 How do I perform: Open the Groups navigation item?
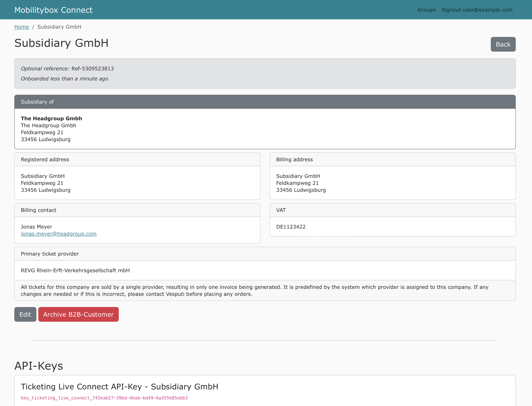(426, 10)
